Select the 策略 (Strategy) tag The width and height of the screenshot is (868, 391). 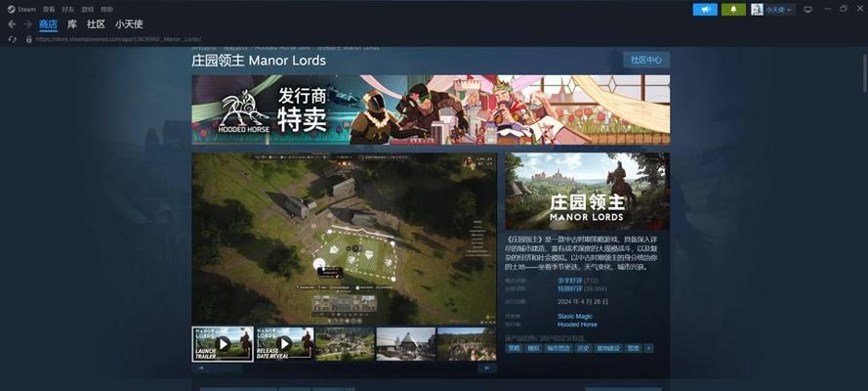point(515,348)
